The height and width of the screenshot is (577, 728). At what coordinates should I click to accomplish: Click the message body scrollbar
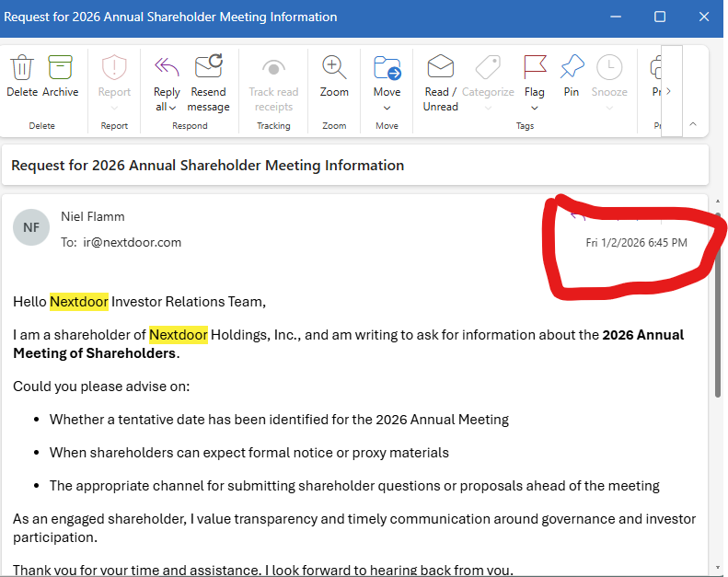pos(718,304)
